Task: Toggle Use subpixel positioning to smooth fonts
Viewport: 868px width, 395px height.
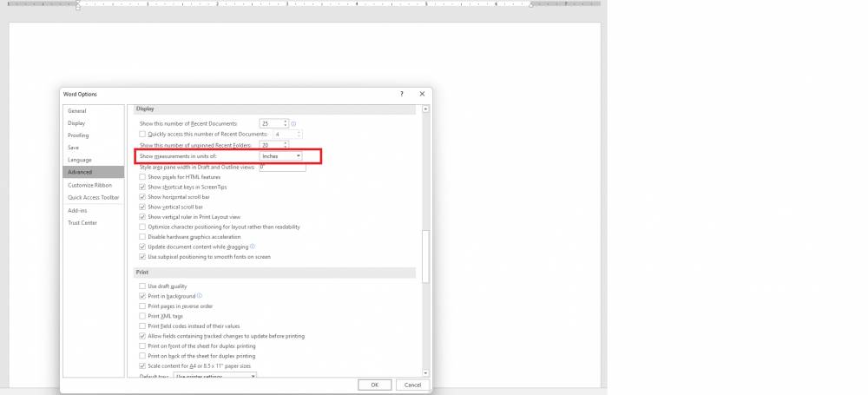Action: 142,256
